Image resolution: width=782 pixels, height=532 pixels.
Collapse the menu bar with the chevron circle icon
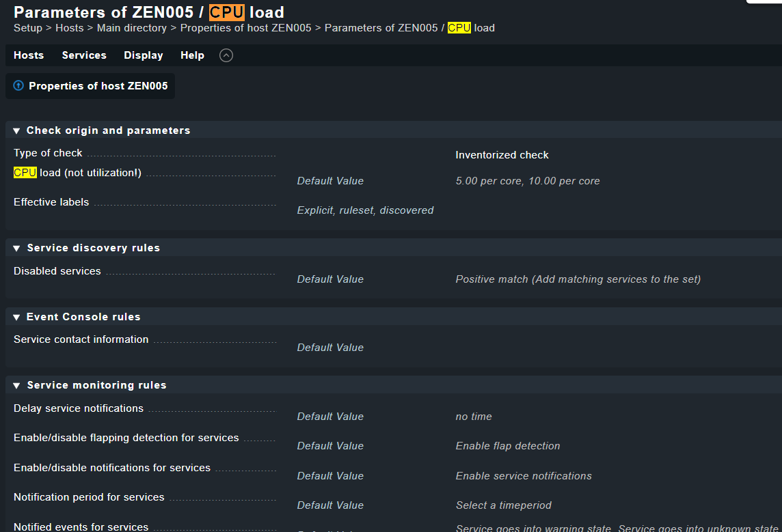click(x=226, y=55)
